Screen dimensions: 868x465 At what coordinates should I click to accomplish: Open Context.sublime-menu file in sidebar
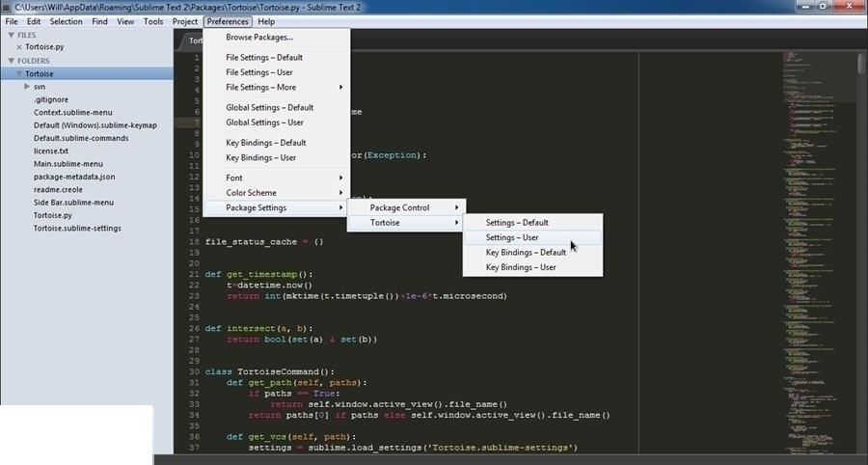pyautogui.click(x=72, y=112)
